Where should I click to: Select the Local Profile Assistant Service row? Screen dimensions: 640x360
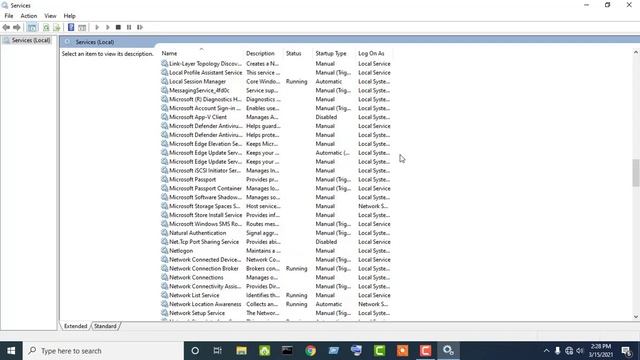click(276, 73)
